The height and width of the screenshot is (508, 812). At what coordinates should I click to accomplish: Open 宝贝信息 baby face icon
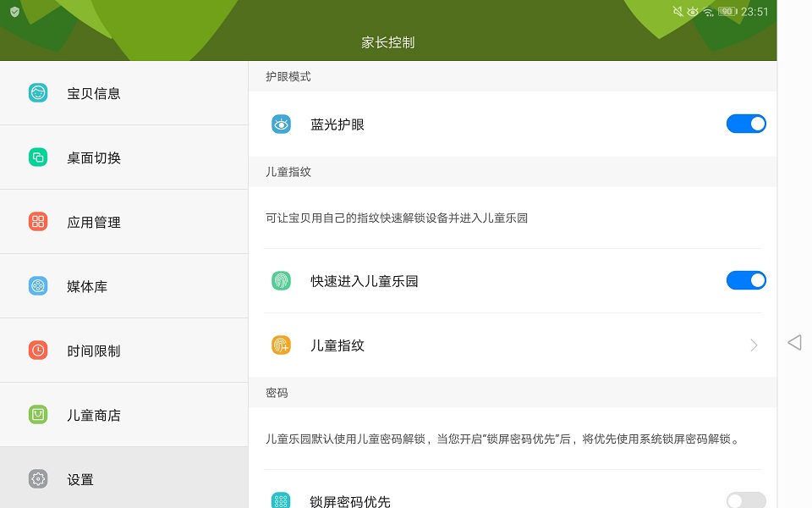click(38, 93)
